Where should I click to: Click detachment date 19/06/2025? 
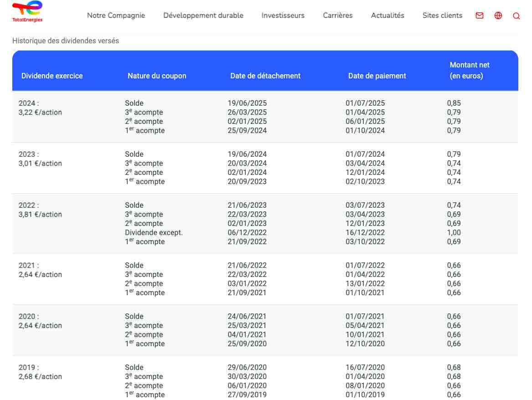click(247, 103)
